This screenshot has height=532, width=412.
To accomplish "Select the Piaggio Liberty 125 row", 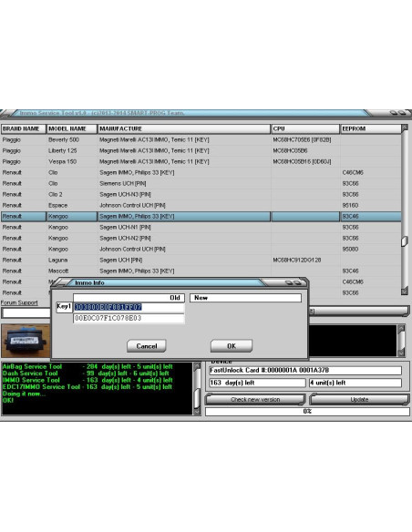I will point(201,150).
